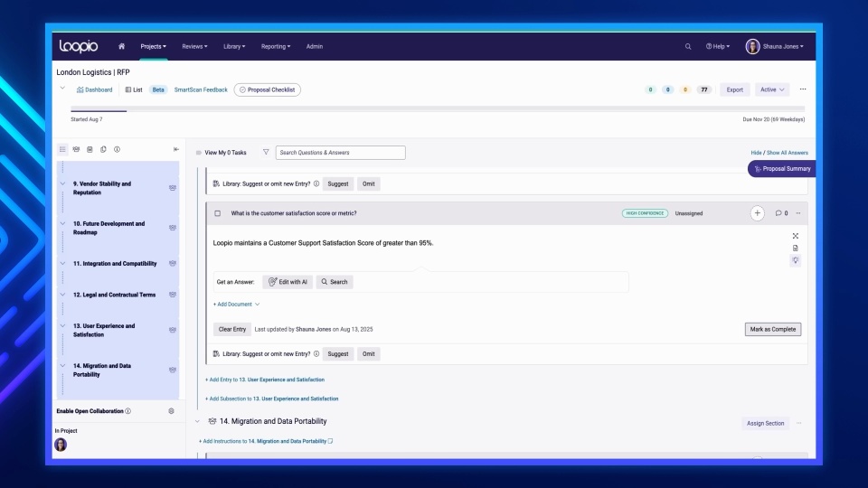This screenshot has width=868, height=488.
Task: Click Clear Entry
Action: 232,329
